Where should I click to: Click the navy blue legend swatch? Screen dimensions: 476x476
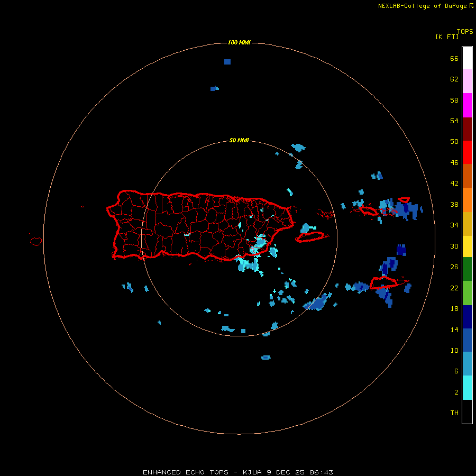[x=467, y=317]
